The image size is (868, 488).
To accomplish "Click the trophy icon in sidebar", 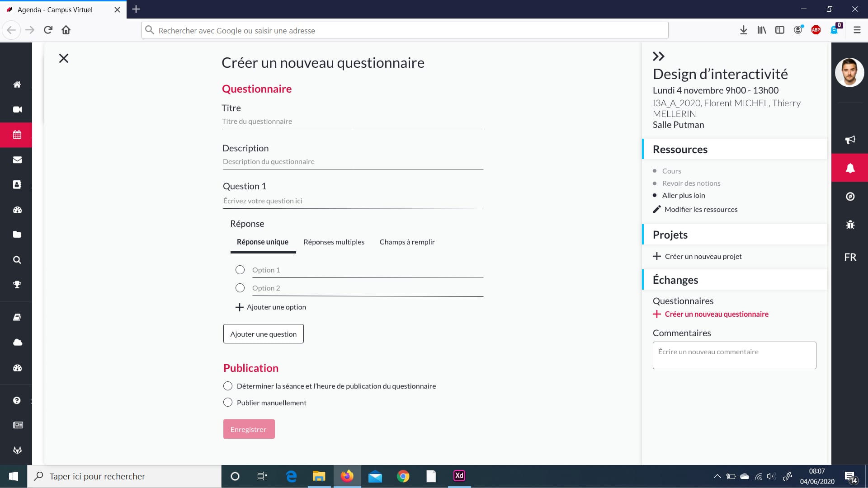I will pos(17,285).
